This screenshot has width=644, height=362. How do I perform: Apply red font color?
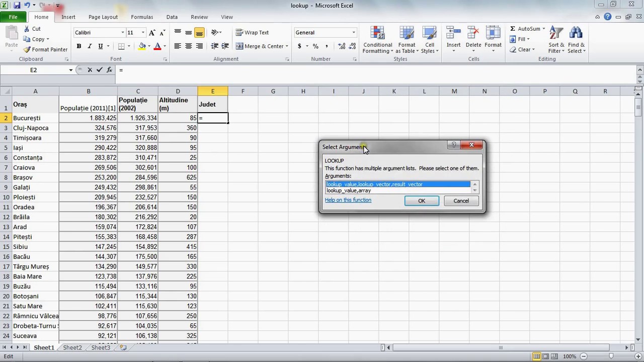click(157, 46)
